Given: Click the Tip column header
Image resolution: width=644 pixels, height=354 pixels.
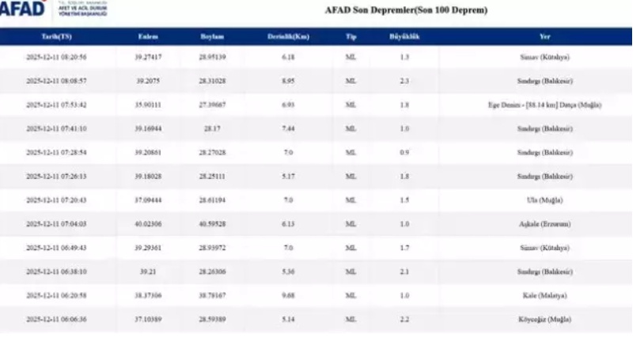Looking at the screenshot, I should pos(350,37).
